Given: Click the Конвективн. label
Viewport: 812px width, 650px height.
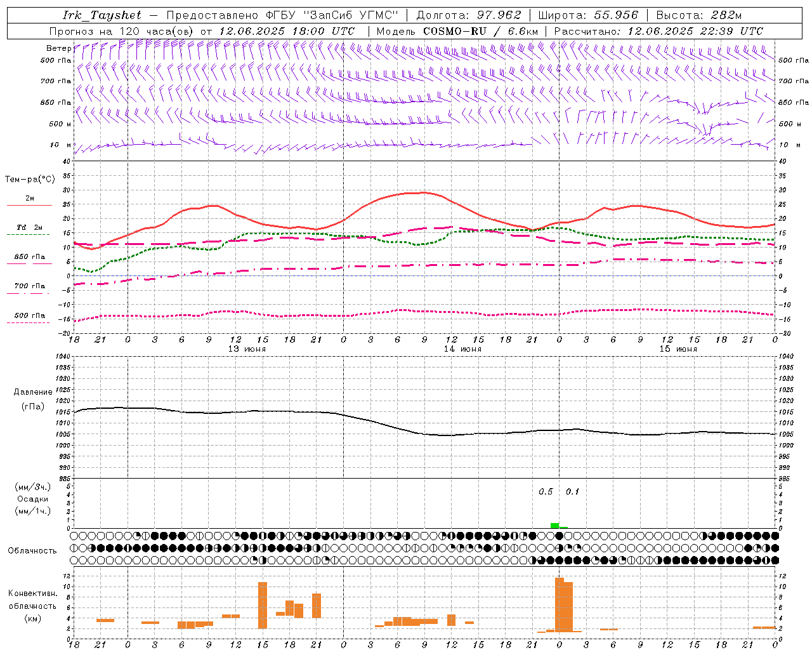Looking at the screenshot, I should 33,594.
